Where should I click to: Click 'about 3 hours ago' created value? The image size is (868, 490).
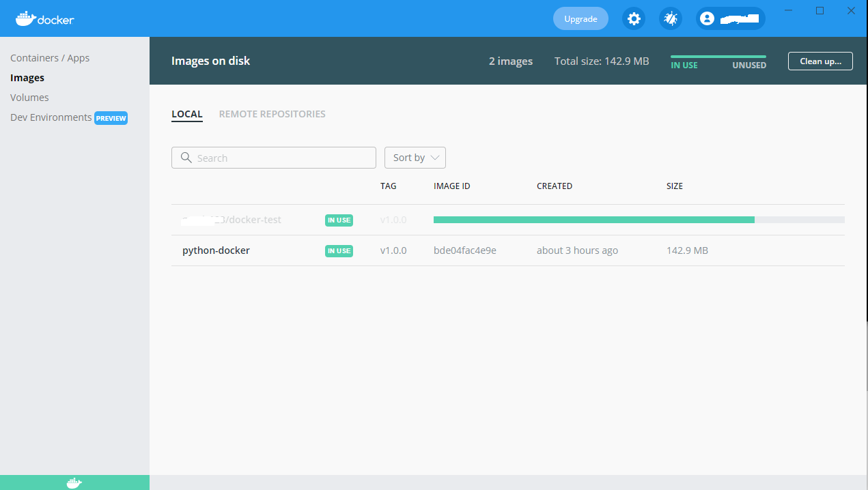[x=577, y=250]
